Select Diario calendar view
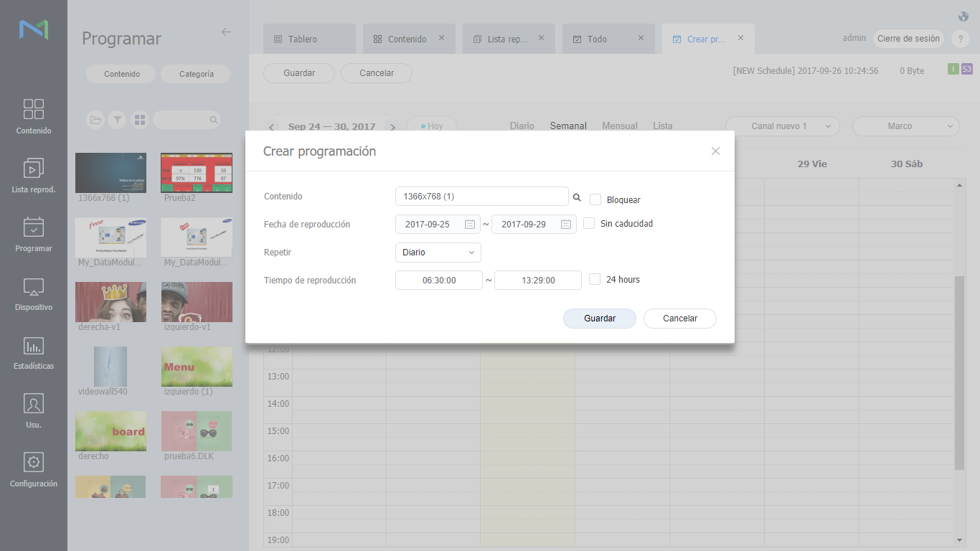 (522, 126)
